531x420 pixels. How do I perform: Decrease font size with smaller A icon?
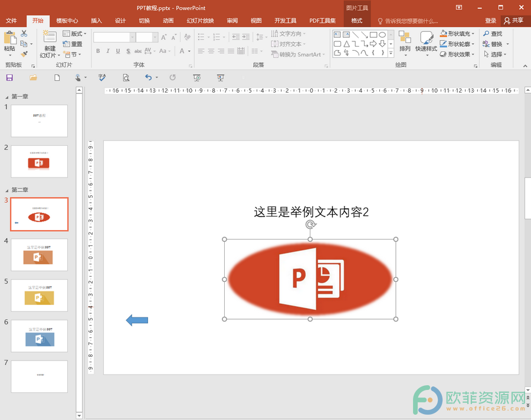tap(173, 37)
